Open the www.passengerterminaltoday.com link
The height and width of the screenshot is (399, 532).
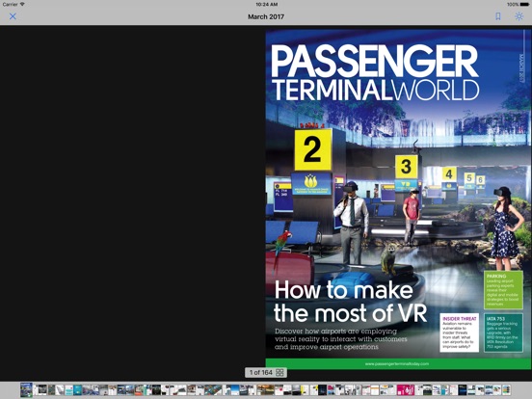pyautogui.click(x=397, y=363)
